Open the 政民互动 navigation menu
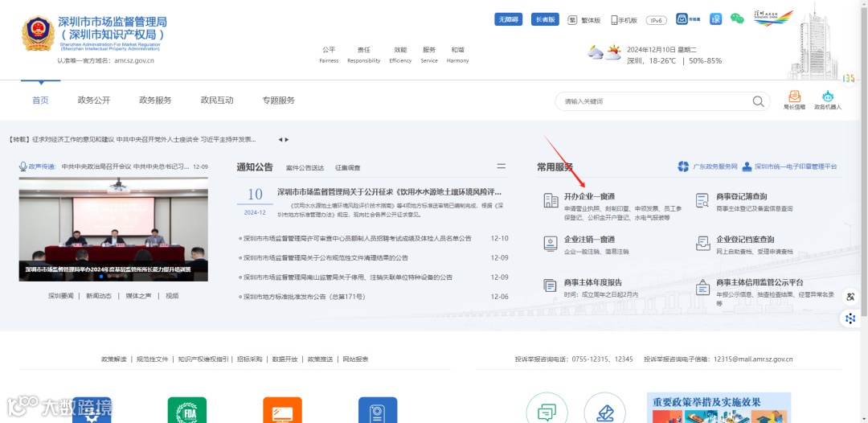Screen dimensions: 868x423 click(x=217, y=101)
